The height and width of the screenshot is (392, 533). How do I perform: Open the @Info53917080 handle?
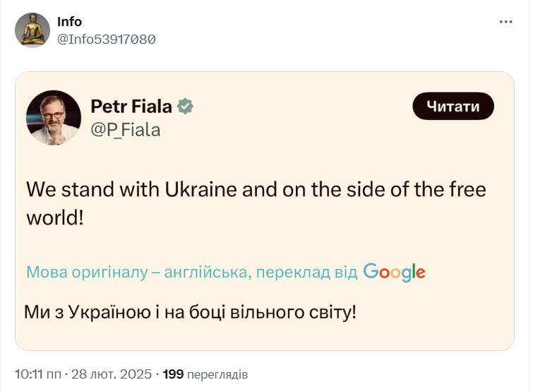(x=106, y=39)
